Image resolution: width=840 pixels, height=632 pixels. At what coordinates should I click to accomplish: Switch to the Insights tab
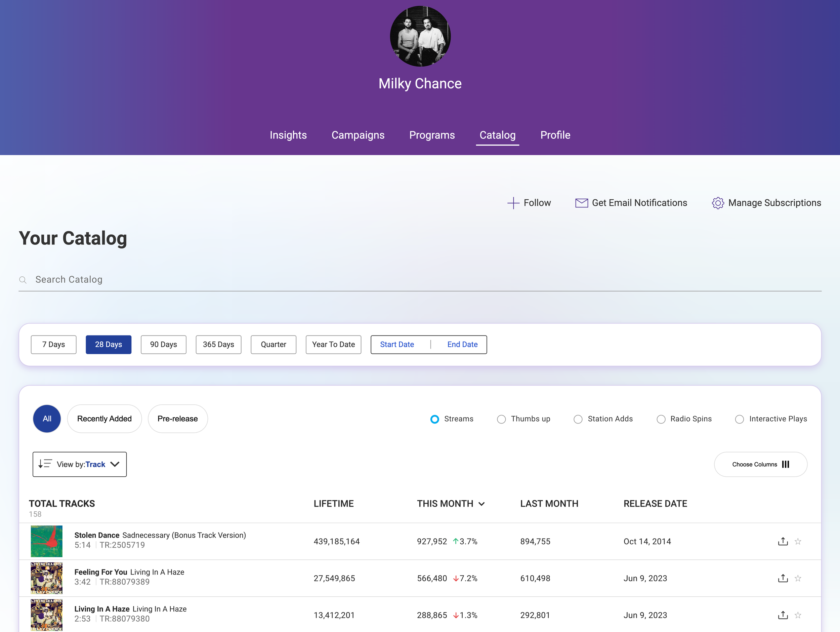(288, 135)
